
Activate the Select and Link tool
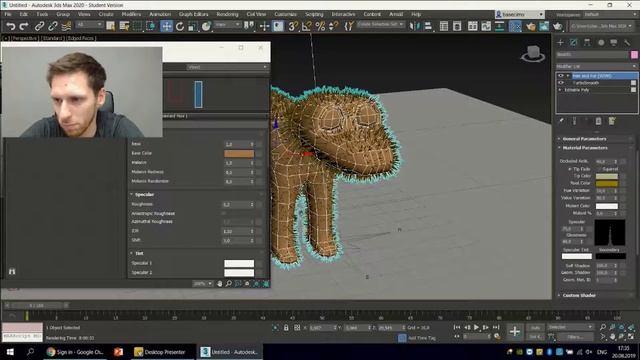(39, 27)
